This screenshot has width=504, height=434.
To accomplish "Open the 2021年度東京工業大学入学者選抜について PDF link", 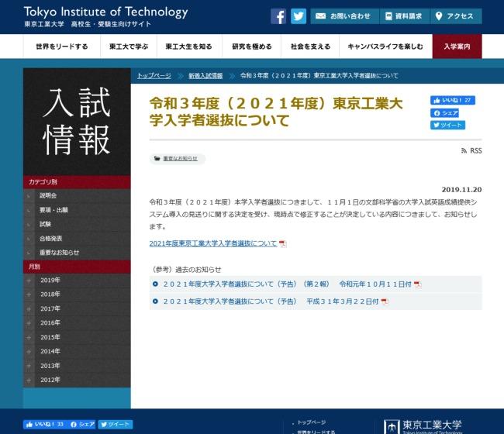I will coord(212,243).
